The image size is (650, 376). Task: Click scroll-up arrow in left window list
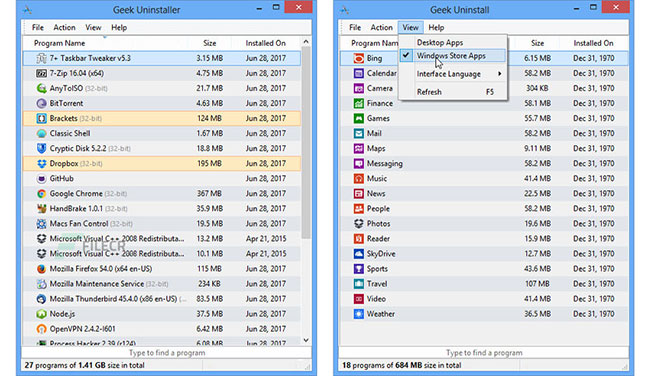click(306, 42)
